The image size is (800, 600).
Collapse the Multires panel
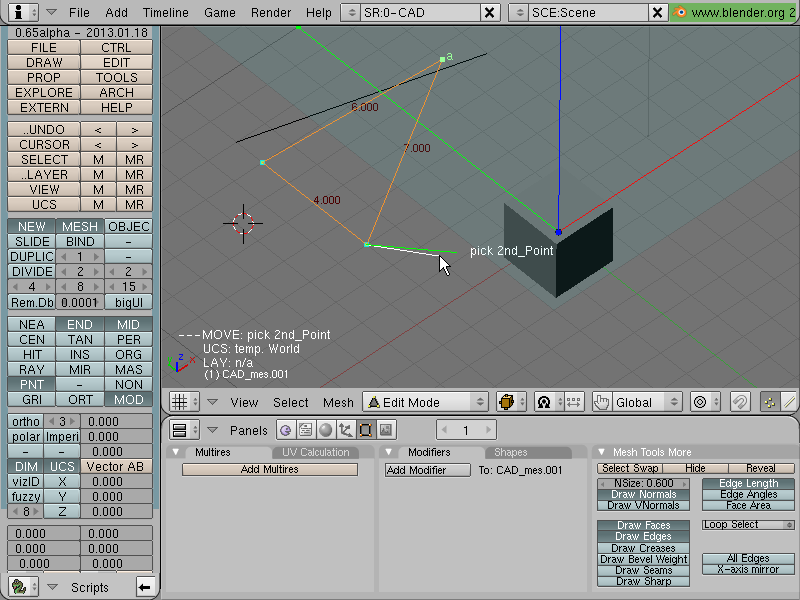coord(176,452)
